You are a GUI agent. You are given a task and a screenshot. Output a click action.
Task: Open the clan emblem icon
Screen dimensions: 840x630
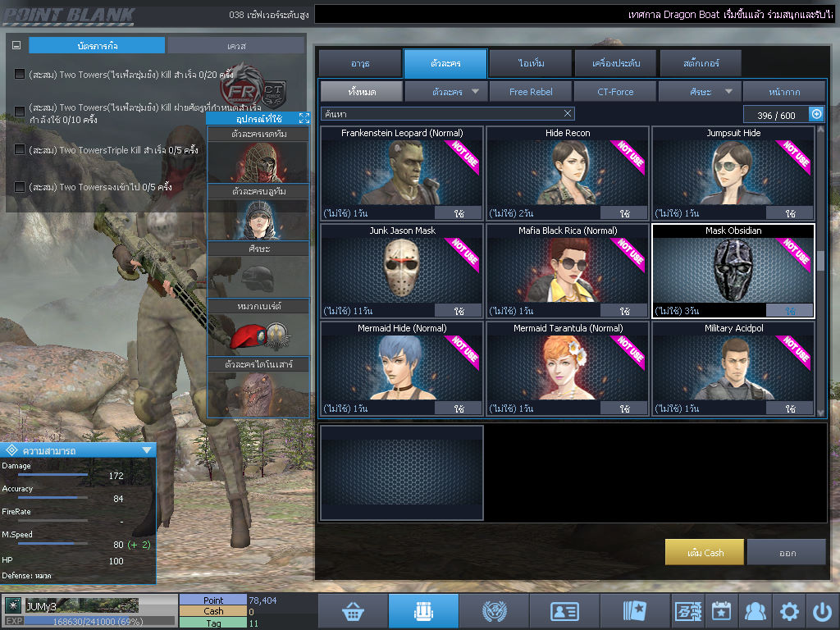pos(494,611)
